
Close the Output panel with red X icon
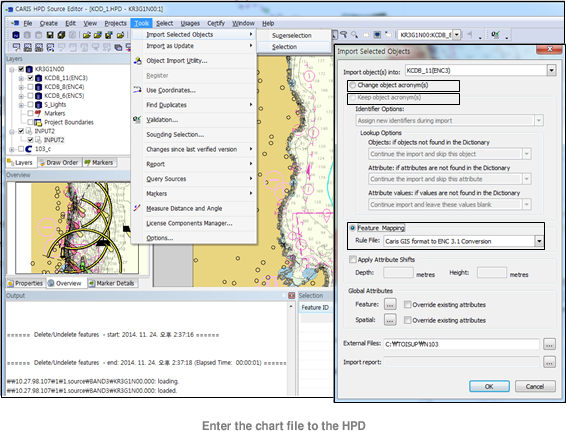point(292,296)
